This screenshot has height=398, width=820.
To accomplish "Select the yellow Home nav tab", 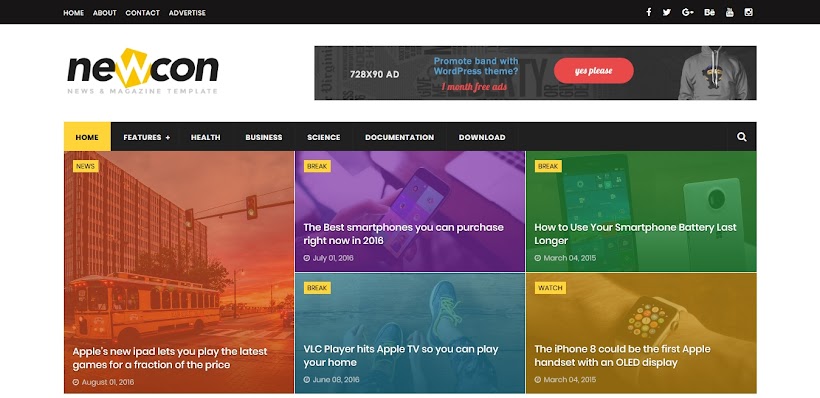I will [87, 137].
